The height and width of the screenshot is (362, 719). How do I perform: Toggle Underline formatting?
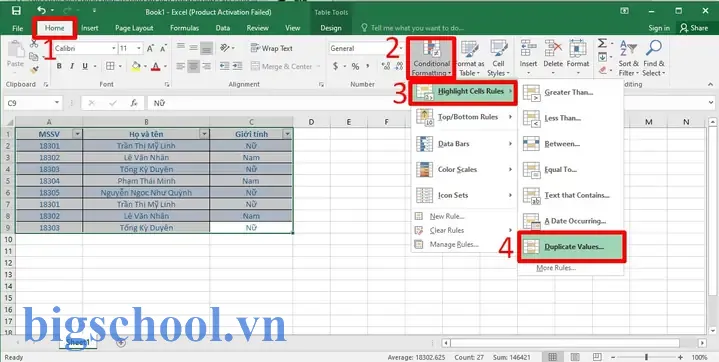[x=84, y=67]
